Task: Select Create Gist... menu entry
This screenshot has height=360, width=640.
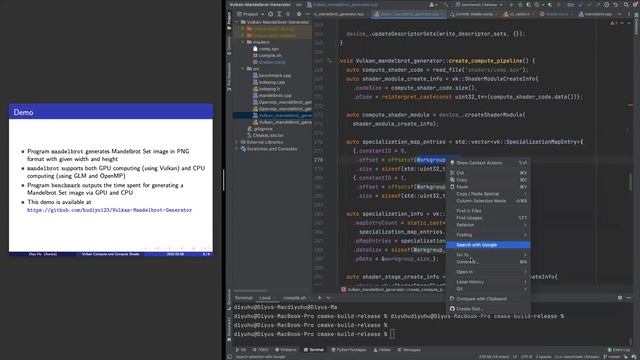Action: pos(488,309)
